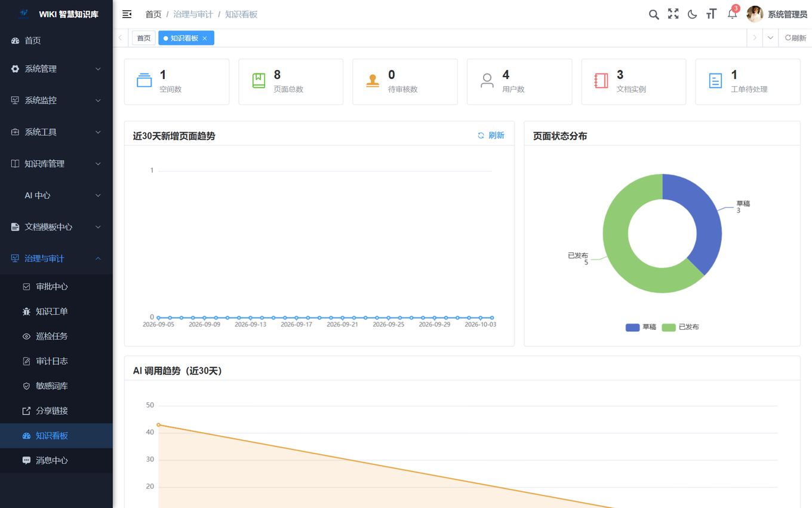Expand the 系统管理 menu chevron
Screen dimensions: 812x508
pos(98,69)
